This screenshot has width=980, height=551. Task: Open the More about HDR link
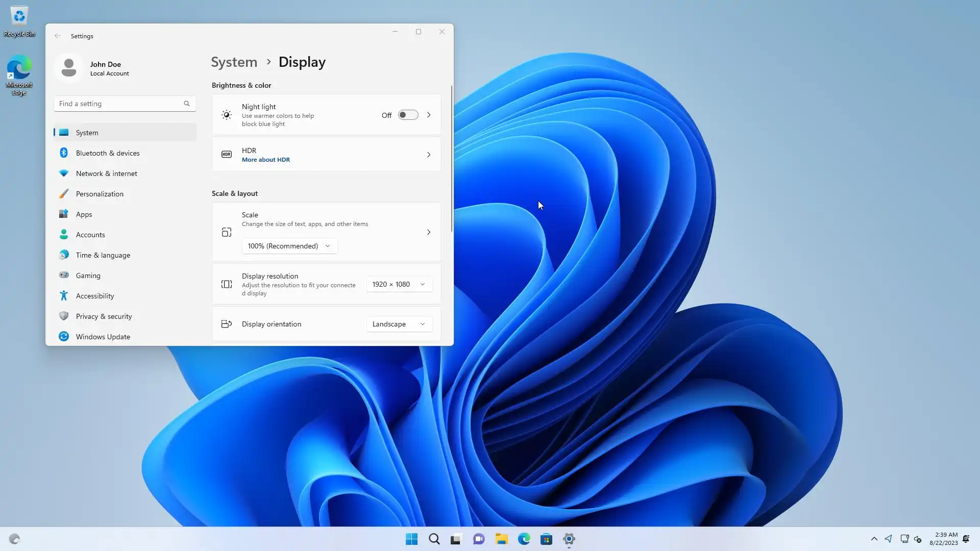(265, 160)
